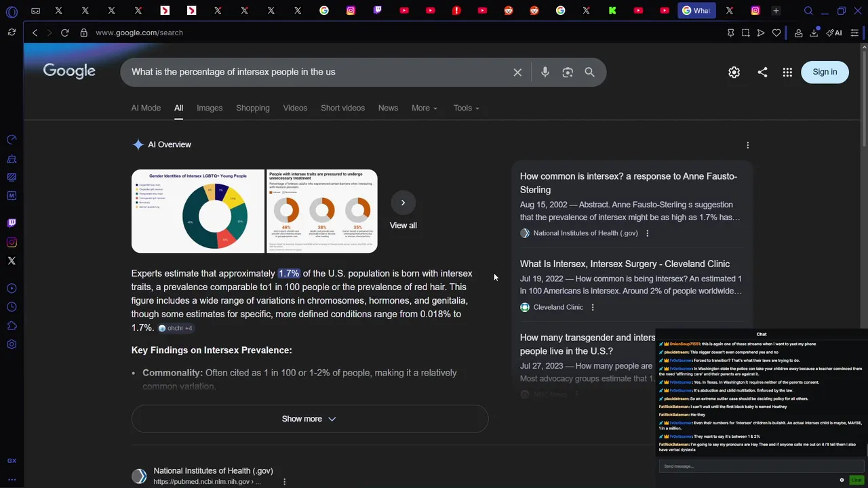Open the Twitch sidebar panel
Viewport: 868px width, 488px height.
pos(12,223)
